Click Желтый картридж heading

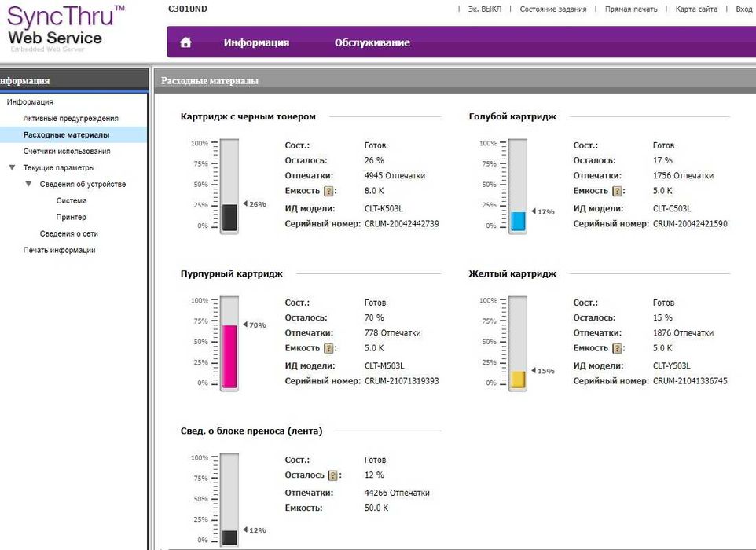(x=512, y=273)
